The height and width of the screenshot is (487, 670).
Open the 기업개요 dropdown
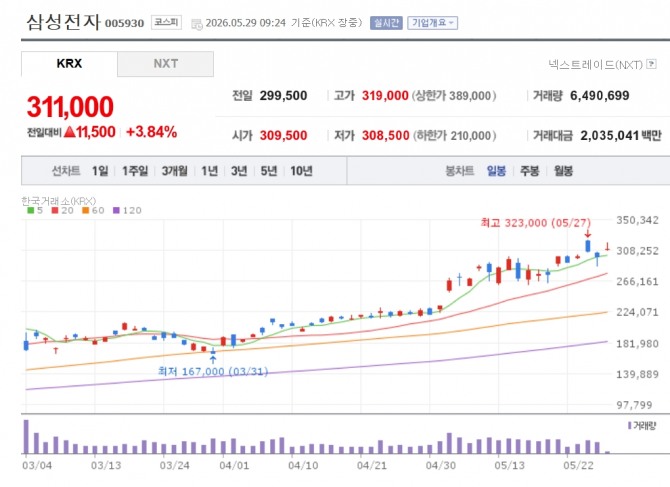pyautogui.click(x=432, y=23)
